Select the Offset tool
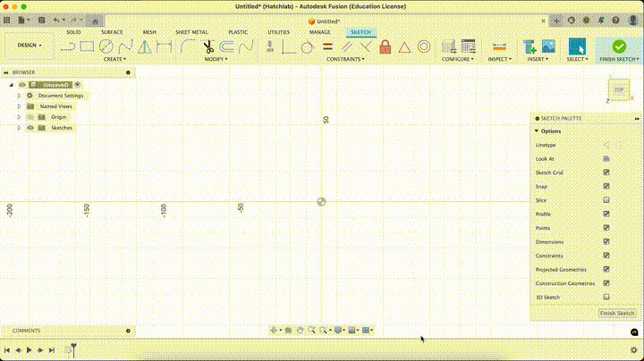The image size is (644, 361). (226, 46)
